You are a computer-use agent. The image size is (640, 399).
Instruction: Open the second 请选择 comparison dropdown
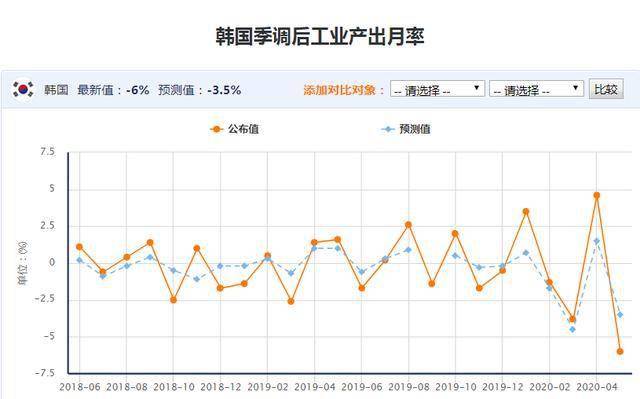coord(536,89)
